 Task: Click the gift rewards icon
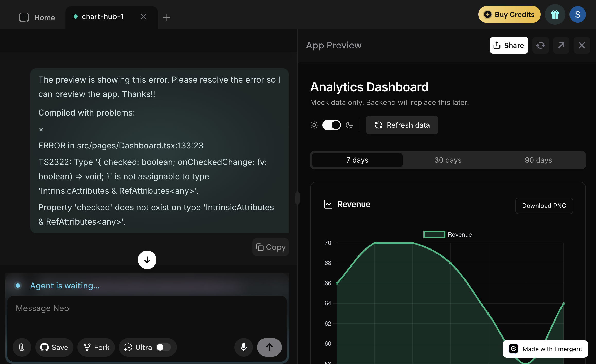(x=555, y=15)
